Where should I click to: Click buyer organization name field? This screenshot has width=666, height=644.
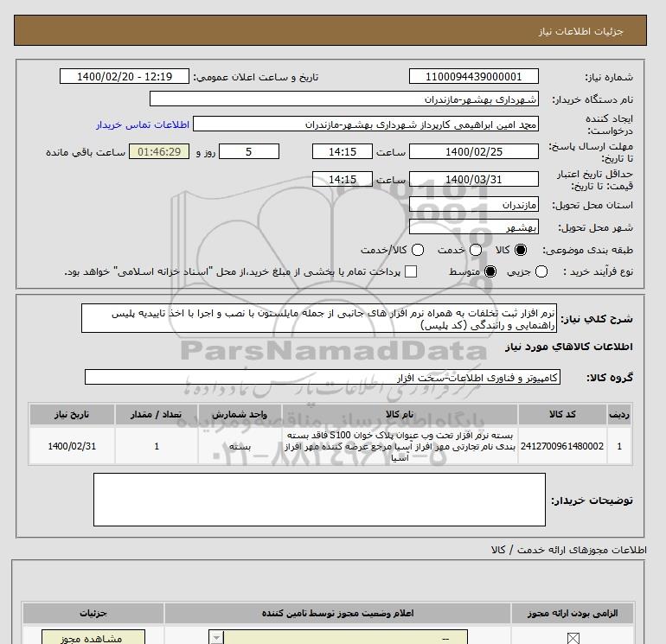(344, 99)
